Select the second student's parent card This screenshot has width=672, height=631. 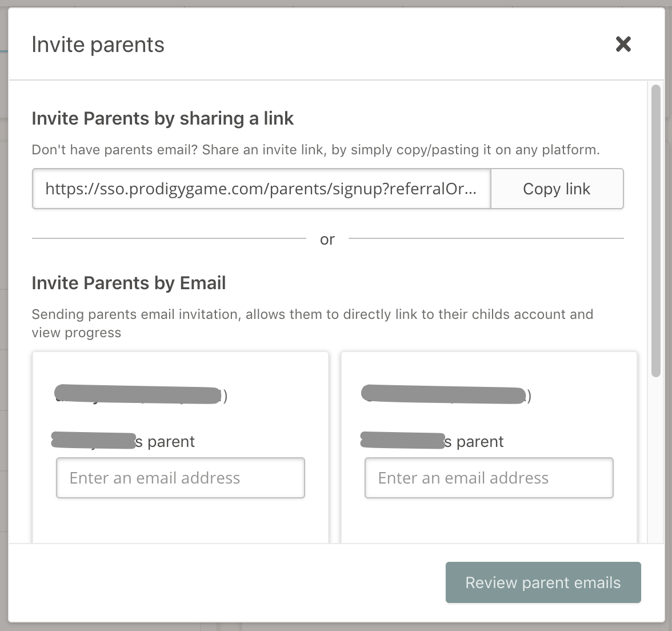[489, 446]
